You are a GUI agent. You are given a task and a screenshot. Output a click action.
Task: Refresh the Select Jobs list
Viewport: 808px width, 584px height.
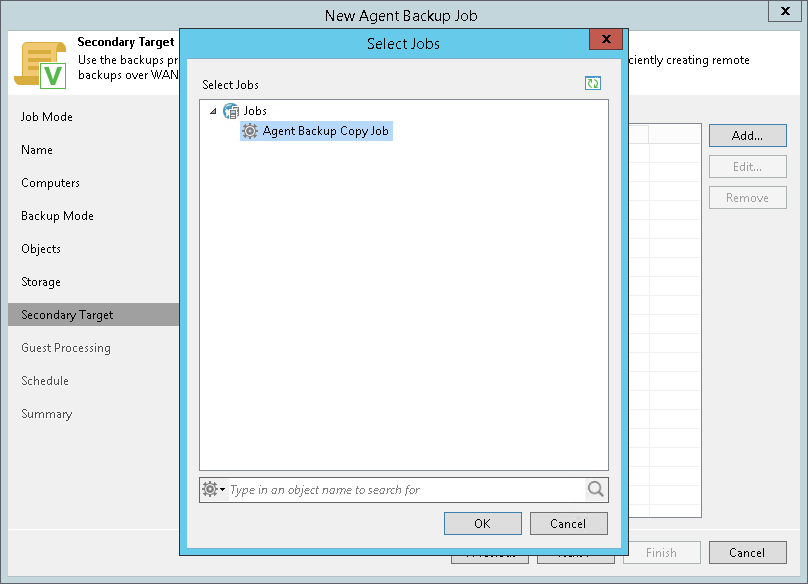click(593, 83)
